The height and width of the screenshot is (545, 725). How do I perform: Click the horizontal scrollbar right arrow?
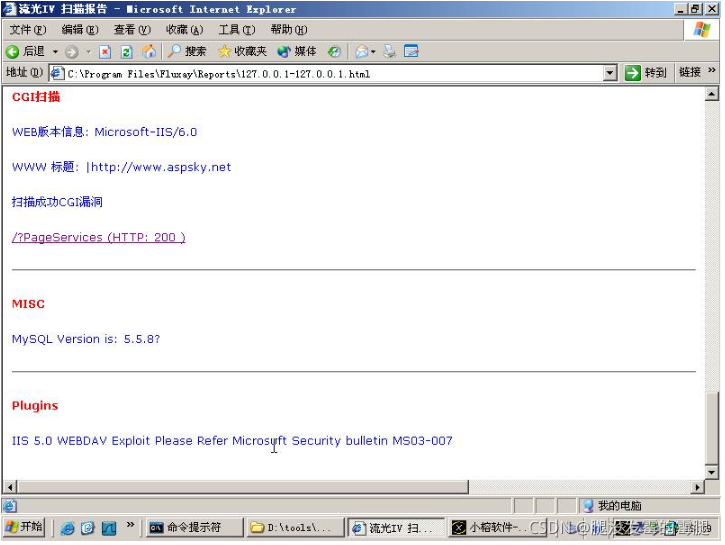click(x=697, y=487)
